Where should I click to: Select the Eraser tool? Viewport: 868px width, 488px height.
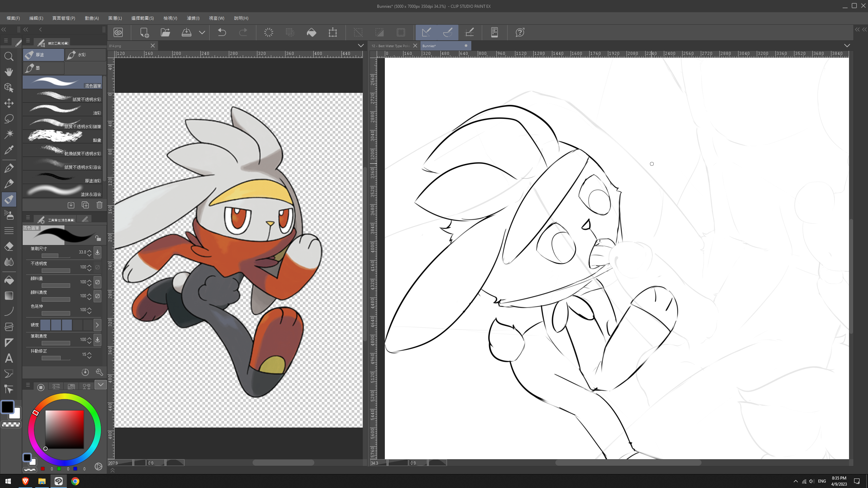point(9,246)
